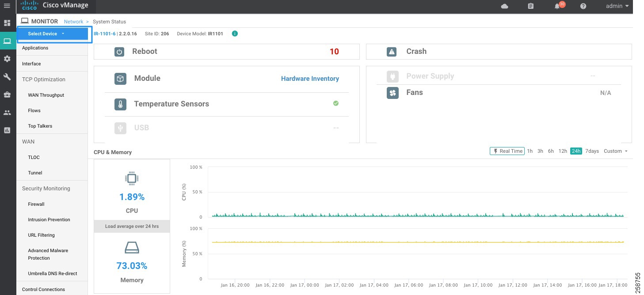Open the hamburger navigation menu

point(7,6)
